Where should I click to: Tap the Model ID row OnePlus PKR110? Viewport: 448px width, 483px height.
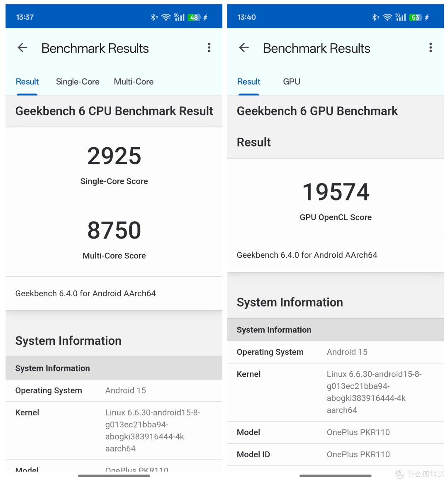335,454
